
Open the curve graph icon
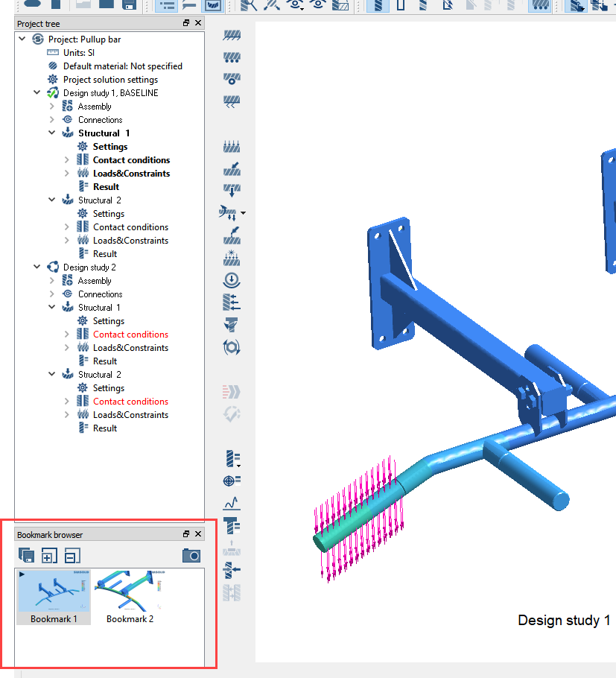click(232, 503)
